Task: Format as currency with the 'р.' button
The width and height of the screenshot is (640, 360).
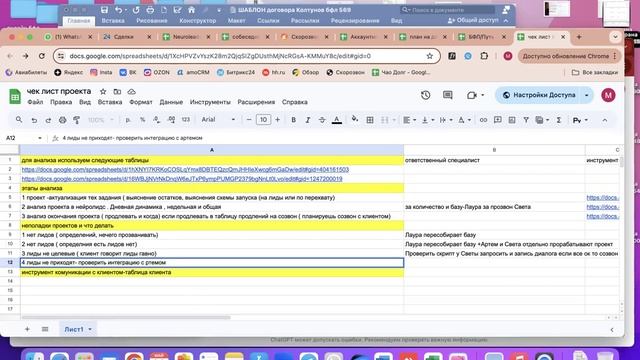Action: (128, 120)
